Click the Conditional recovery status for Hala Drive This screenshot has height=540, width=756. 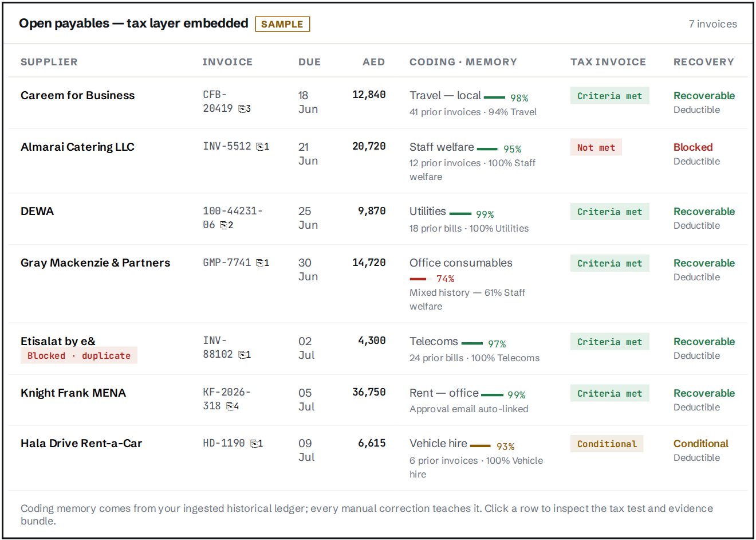coord(700,444)
